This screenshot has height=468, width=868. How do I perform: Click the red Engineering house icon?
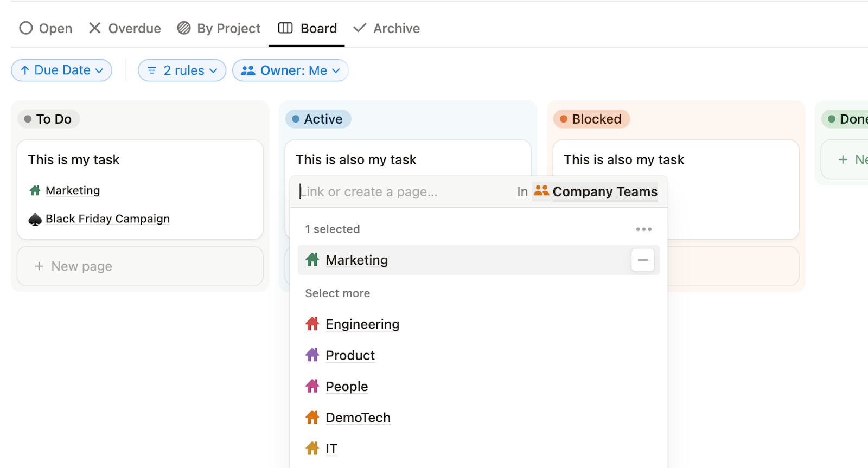[312, 324]
